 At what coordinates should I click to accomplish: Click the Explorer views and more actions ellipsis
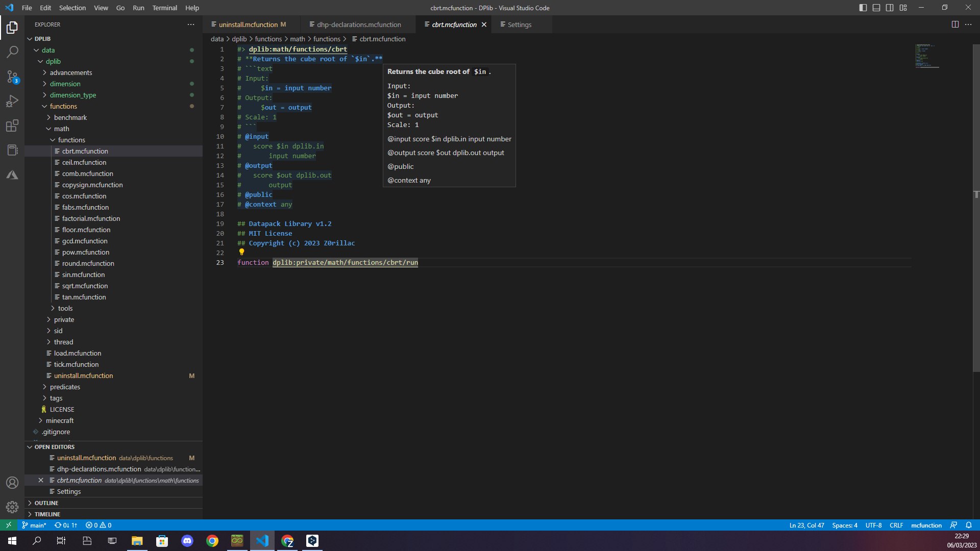pyautogui.click(x=191, y=24)
